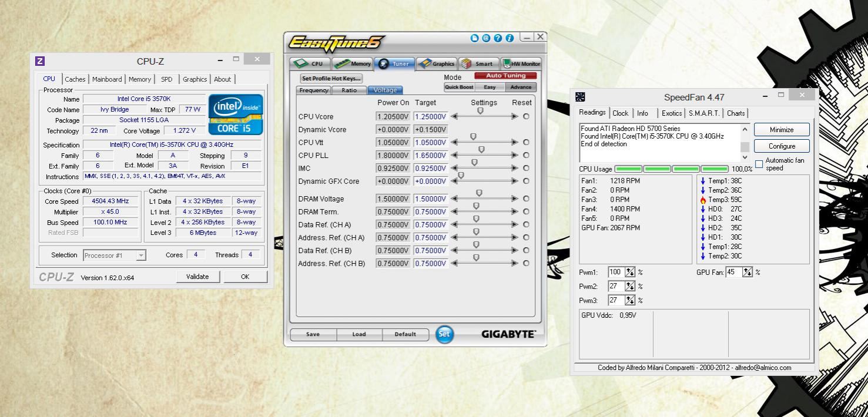Open the Clock tab in SpeedFan
Screen dimensions: 868x417
(x=620, y=113)
